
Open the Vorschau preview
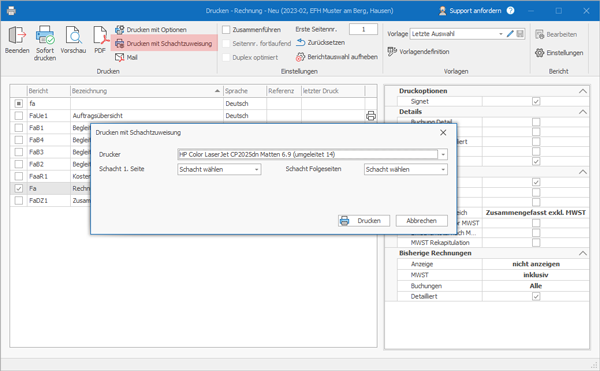point(73,35)
